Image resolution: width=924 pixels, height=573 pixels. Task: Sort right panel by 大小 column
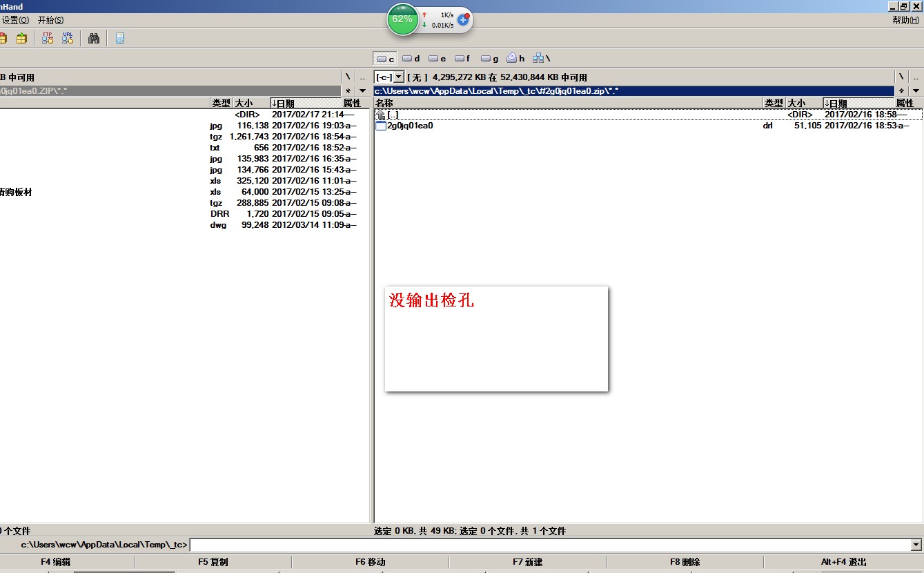pos(804,103)
